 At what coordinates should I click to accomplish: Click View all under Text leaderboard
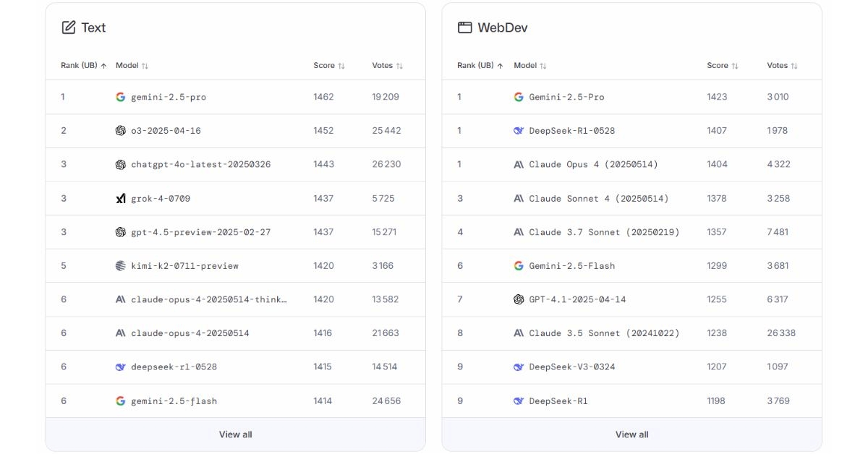[x=236, y=434]
